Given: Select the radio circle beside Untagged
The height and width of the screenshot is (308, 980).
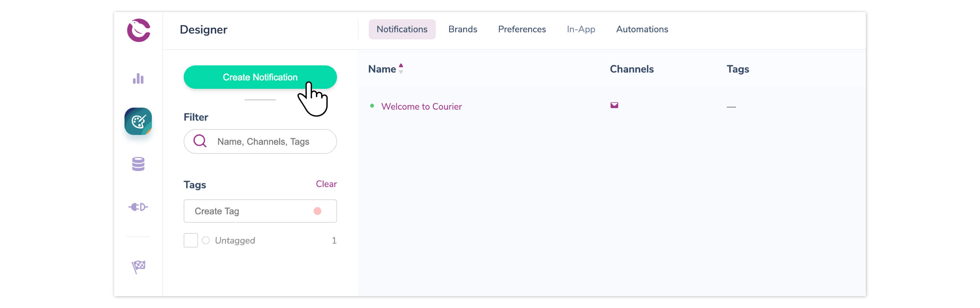Looking at the screenshot, I should tap(206, 240).
